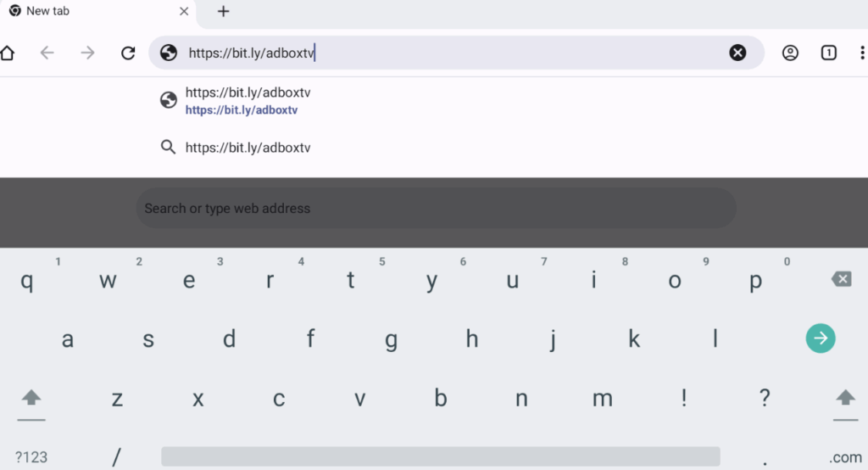Open the three-dot browser menu

(x=862, y=53)
